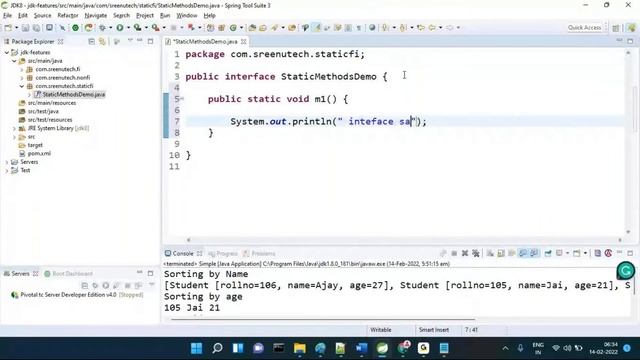Toggle Link with Editor in Package Explorer
Image resolution: width=640 pixels, height=360 pixels.
pos(102,42)
